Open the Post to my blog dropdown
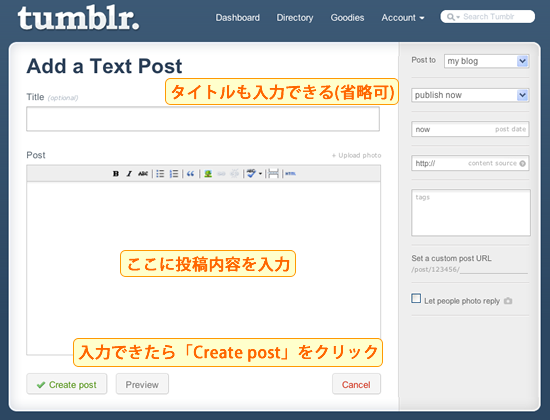The height and width of the screenshot is (420, 550). [487, 61]
